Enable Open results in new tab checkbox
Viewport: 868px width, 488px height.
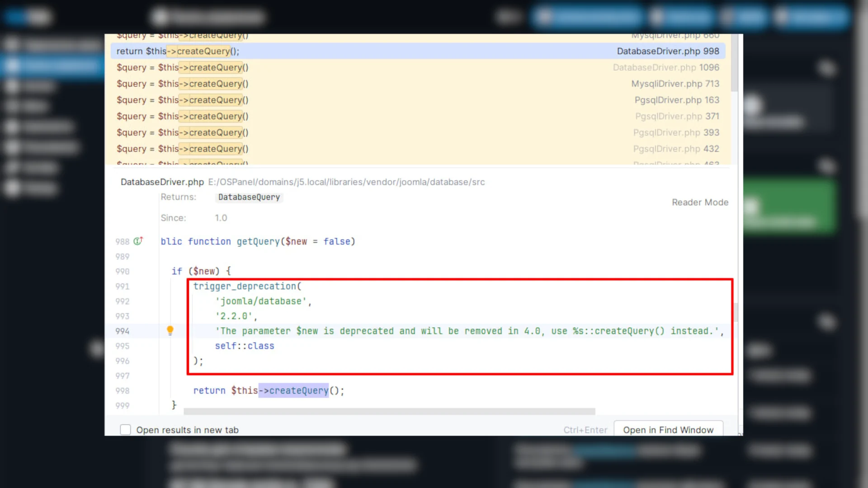pos(126,430)
